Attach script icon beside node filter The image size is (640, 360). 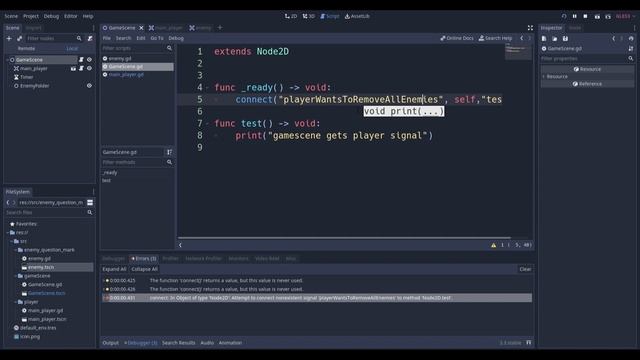[90, 38]
